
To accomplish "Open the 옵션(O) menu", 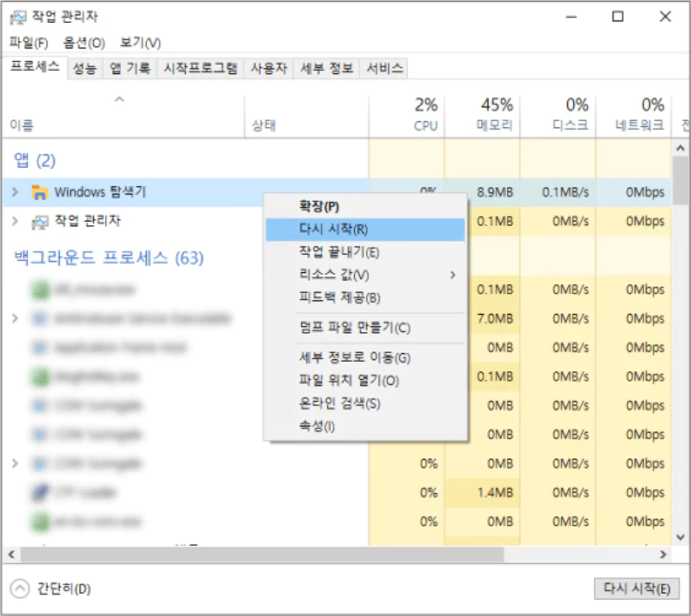I will (84, 43).
